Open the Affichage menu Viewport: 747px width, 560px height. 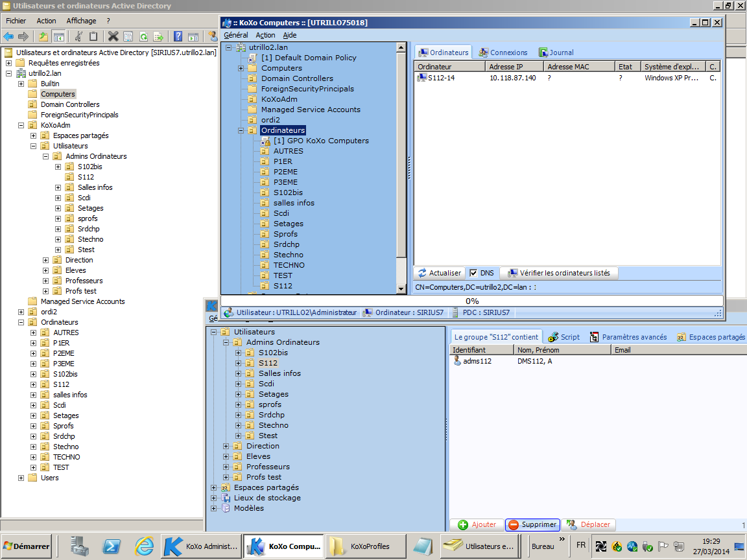[82, 21]
